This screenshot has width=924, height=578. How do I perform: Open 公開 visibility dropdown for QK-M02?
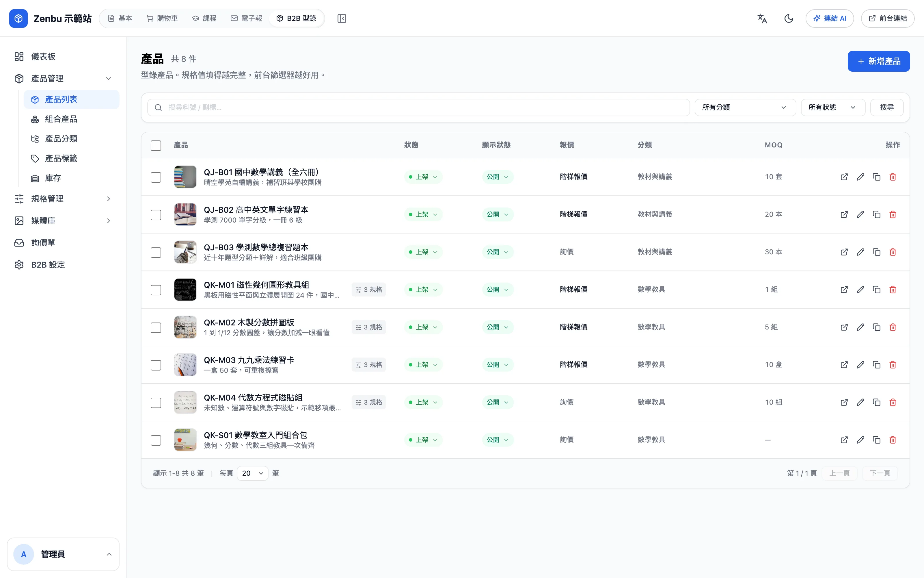498,327
